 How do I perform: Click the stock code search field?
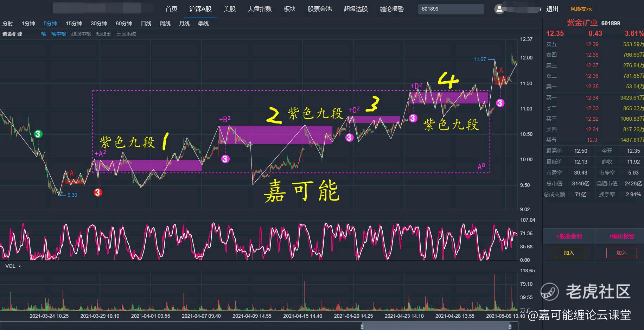[451, 9]
